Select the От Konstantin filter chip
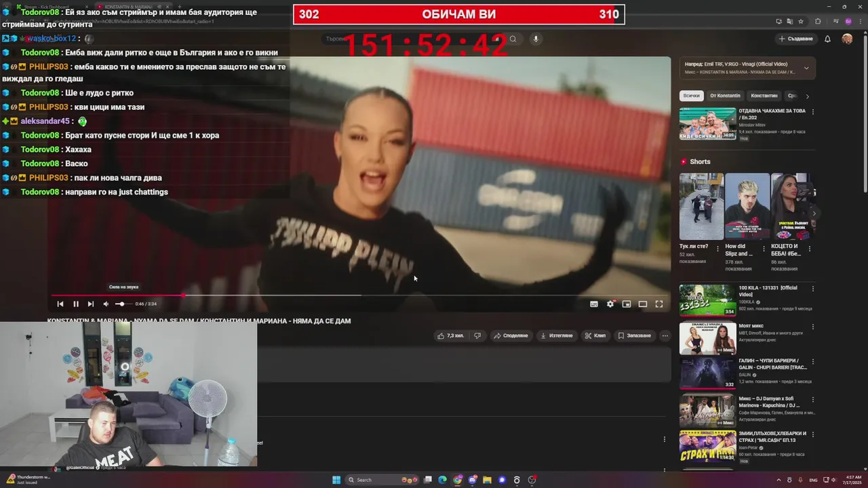This screenshot has width=868, height=488. 726,96
